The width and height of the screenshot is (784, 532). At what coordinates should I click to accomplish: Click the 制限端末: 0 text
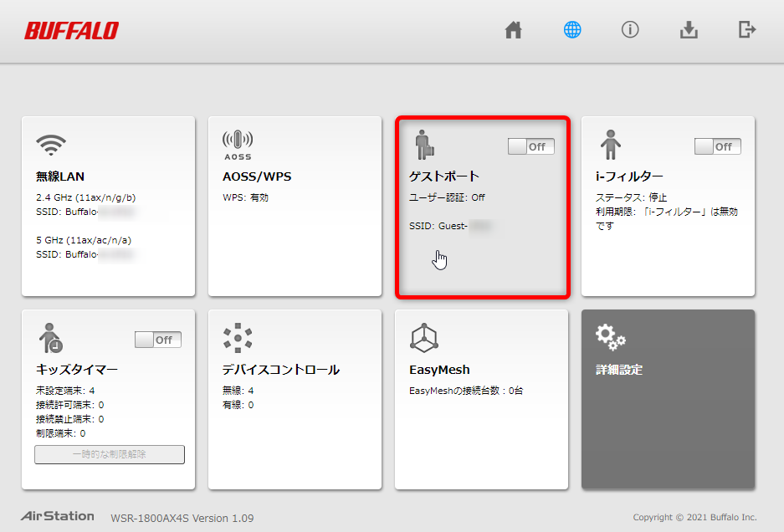60,433
